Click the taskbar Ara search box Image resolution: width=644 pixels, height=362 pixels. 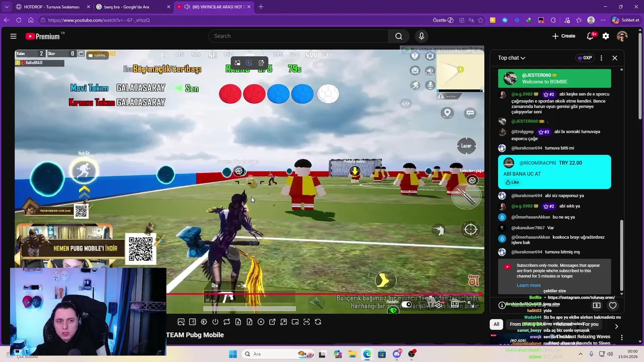coord(278,354)
